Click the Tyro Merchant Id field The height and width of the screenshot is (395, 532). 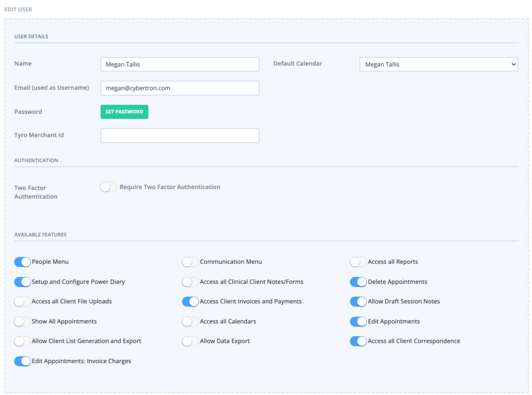click(x=180, y=135)
